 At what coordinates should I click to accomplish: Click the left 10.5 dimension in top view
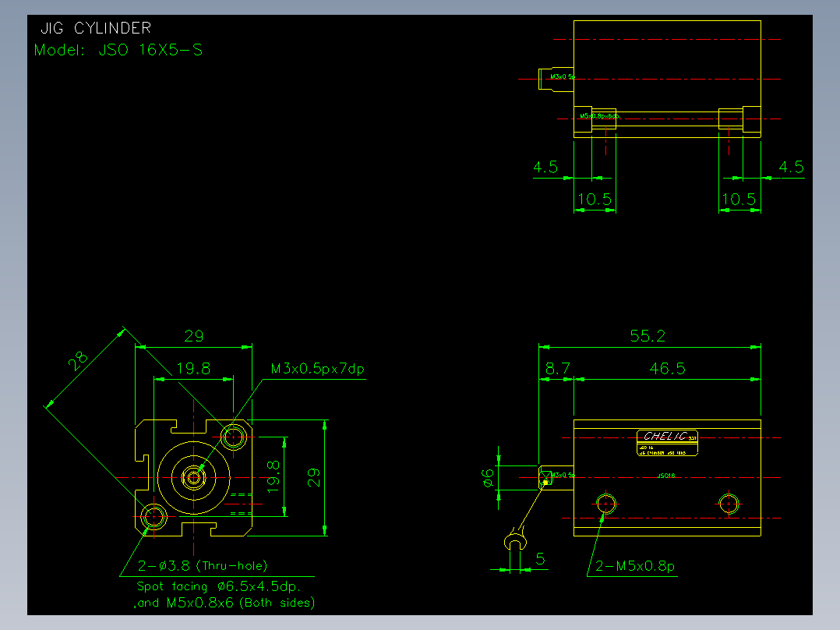tap(594, 200)
